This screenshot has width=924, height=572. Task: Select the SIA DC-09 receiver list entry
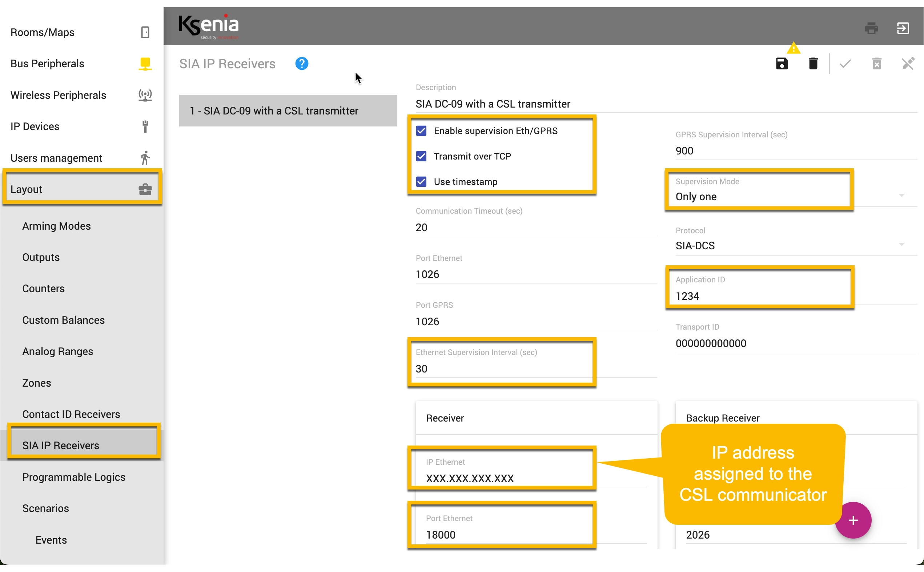288,111
